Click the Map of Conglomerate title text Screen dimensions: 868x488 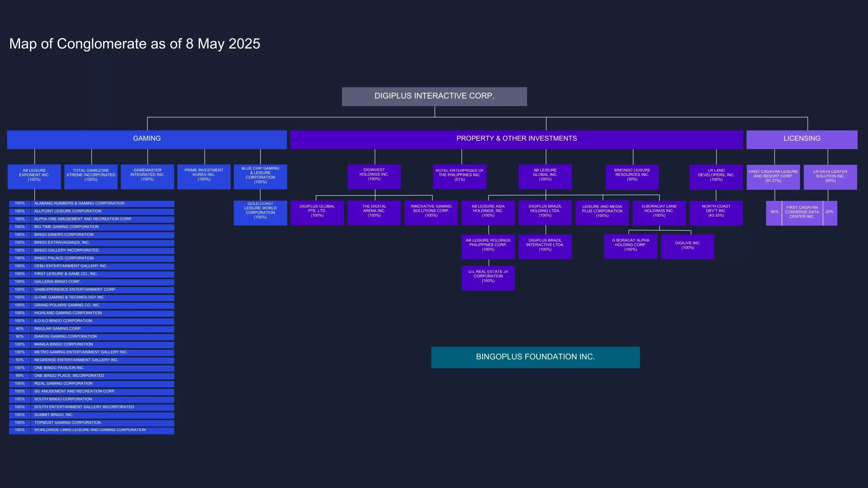click(x=135, y=44)
